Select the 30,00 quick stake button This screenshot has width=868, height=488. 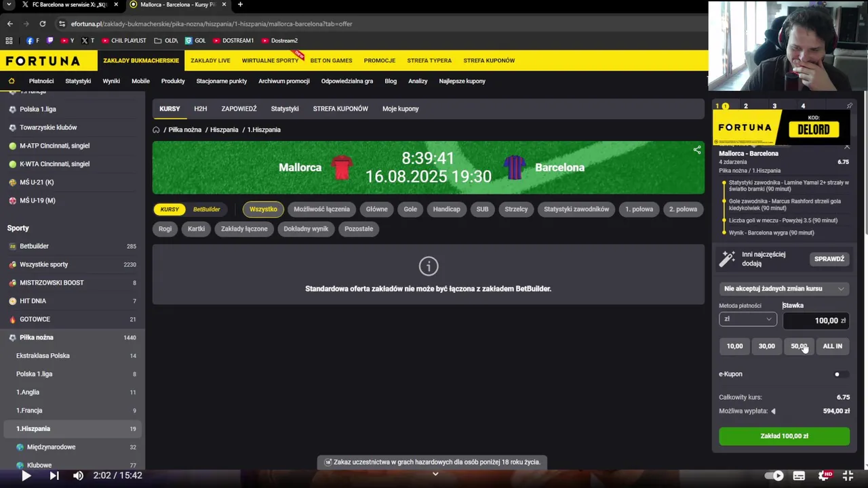point(767,346)
